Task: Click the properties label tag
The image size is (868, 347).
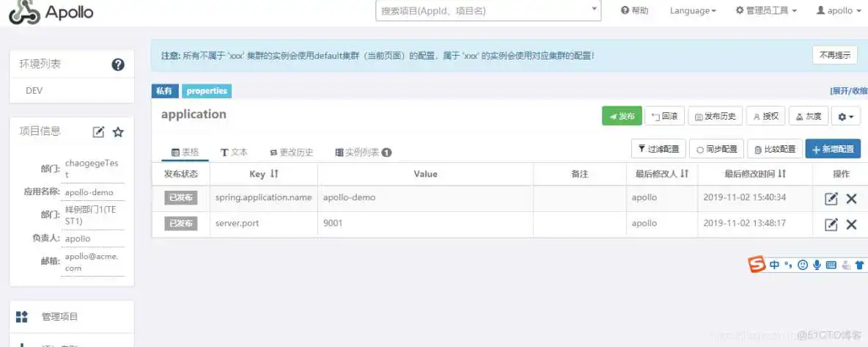Action: point(207,91)
